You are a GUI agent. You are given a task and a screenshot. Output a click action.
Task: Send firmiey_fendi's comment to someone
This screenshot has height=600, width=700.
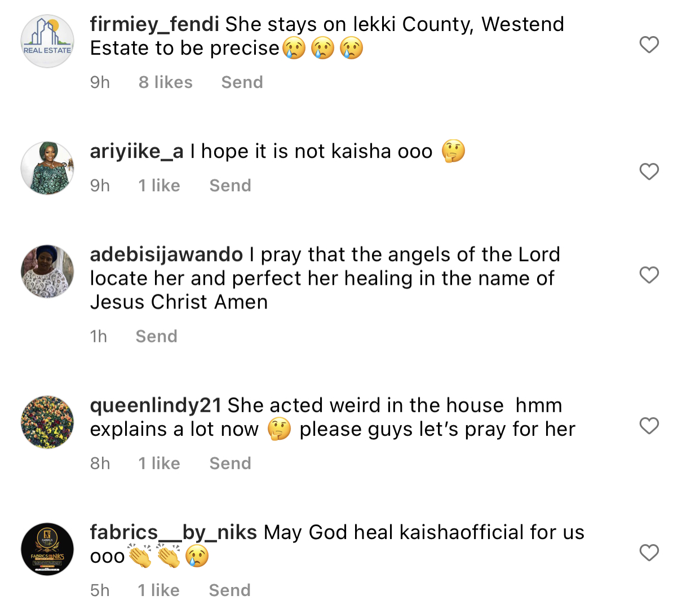pos(242,82)
